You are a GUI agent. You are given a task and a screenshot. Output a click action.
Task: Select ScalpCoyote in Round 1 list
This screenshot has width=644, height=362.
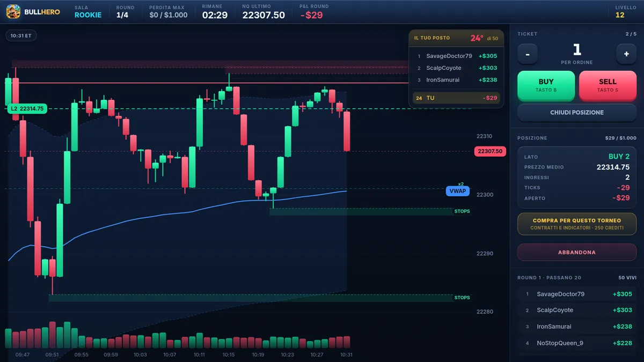577,310
